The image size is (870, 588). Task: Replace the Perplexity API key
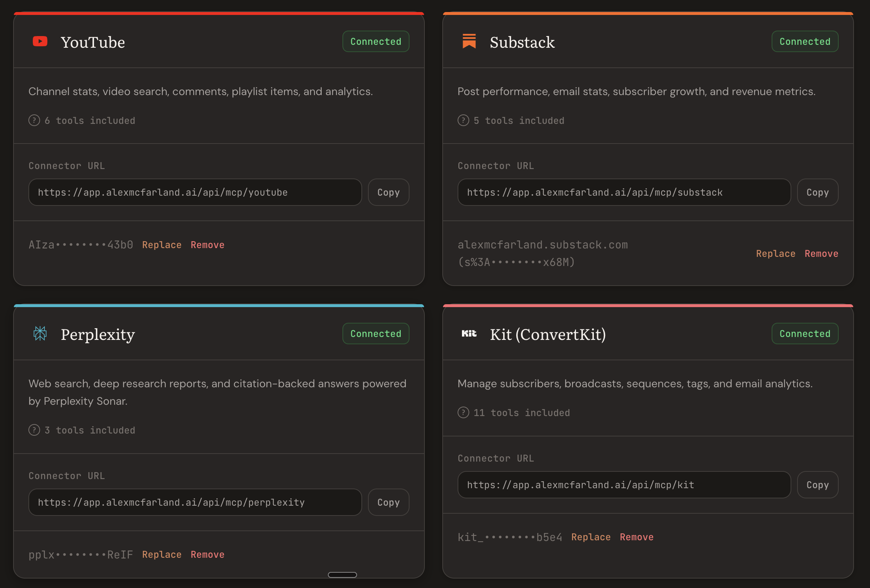pyautogui.click(x=161, y=554)
